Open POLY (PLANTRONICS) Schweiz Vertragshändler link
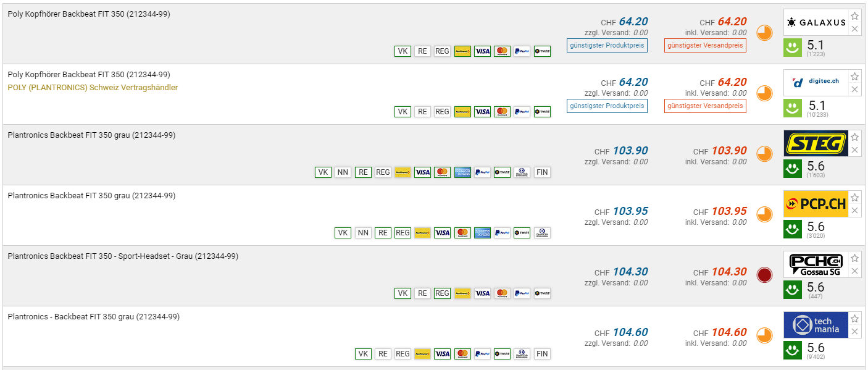868x370 pixels. (x=93, y=88)
